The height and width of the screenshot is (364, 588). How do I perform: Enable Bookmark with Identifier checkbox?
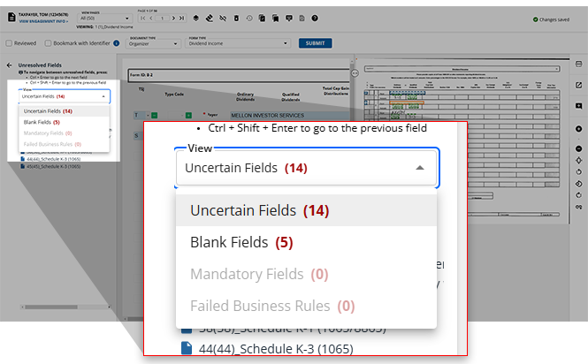[x=48, y=43]
